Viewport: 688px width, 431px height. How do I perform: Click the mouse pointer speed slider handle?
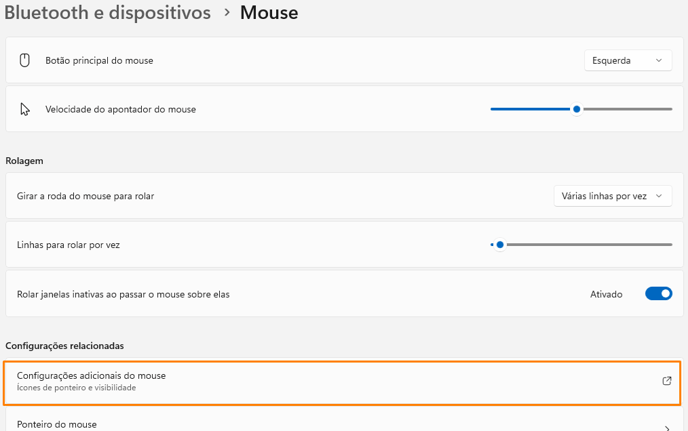(577, 109)
